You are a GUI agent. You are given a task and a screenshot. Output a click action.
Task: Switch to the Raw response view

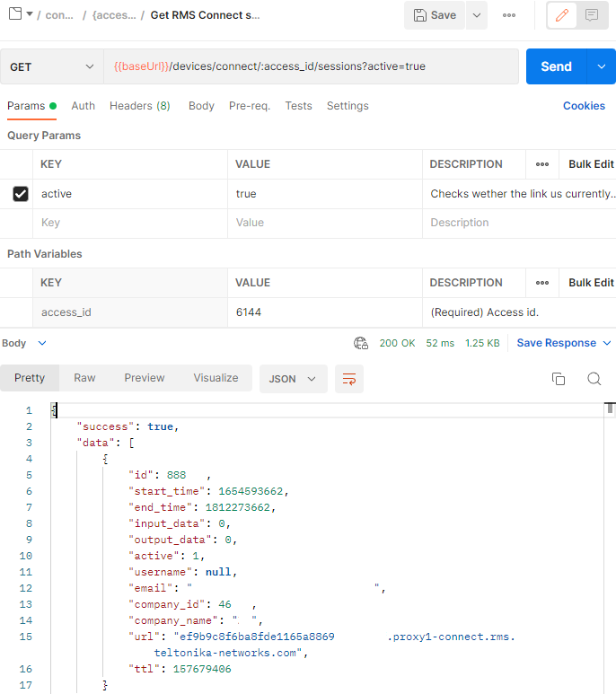[x=84, y=378]
